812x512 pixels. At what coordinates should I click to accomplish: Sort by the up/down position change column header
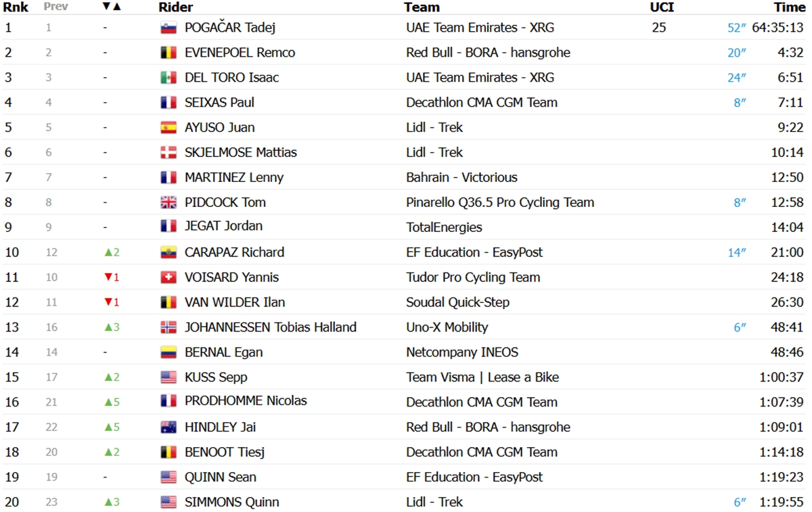pos(112,7)
